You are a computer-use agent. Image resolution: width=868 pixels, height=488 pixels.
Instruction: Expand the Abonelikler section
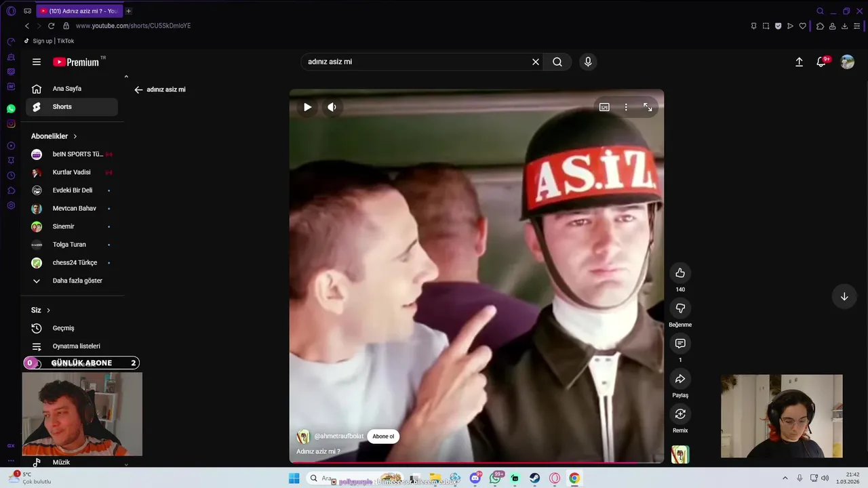pyautogui.click(x=54, y=136)
